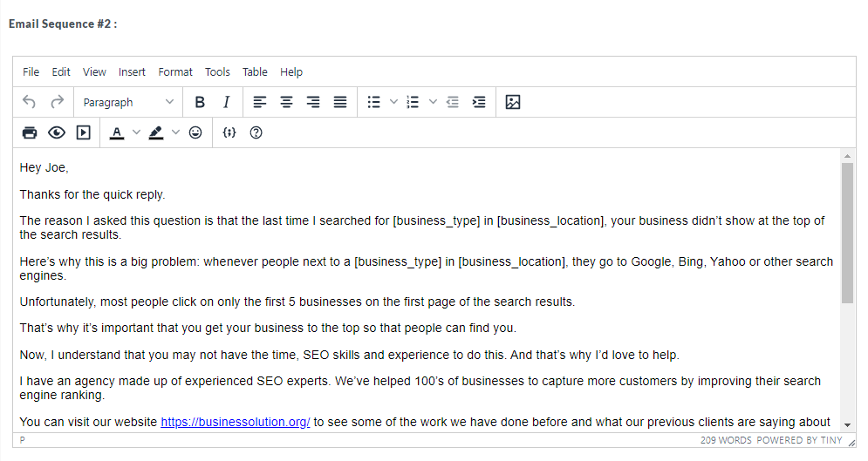Open the Insert menu
868x461 pixels.
132,71
